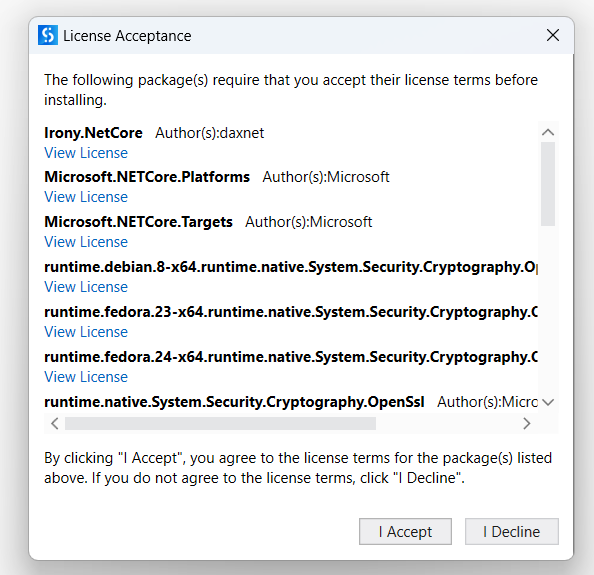Click empty vertical scrollbar track below thumb

pyautogui.click(x=548, y=311)
